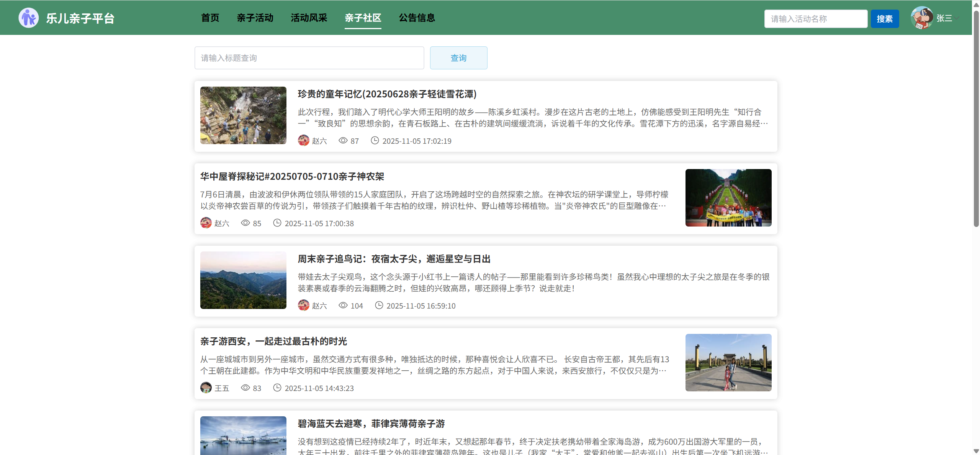Screen dimensions: 980x455
Task: Click clock icon beside 2025-11-05 17:00:38
Action: click(277, 223)
